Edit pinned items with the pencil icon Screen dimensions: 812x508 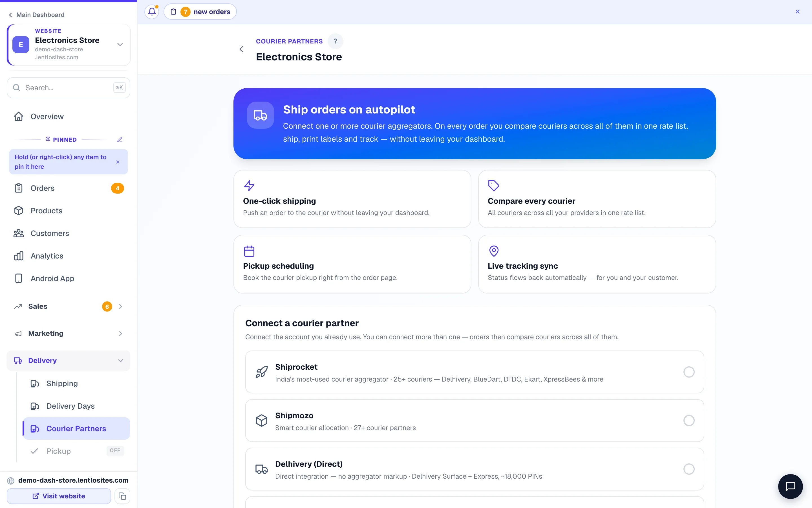120,140
